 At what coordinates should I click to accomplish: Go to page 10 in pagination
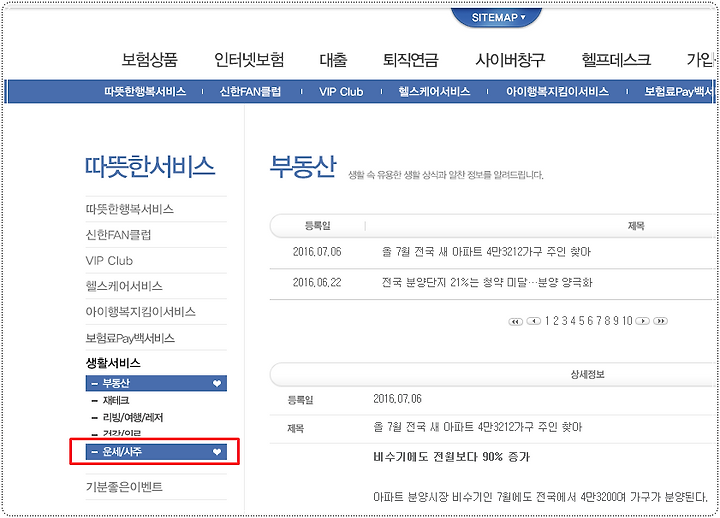pos(627,321)
